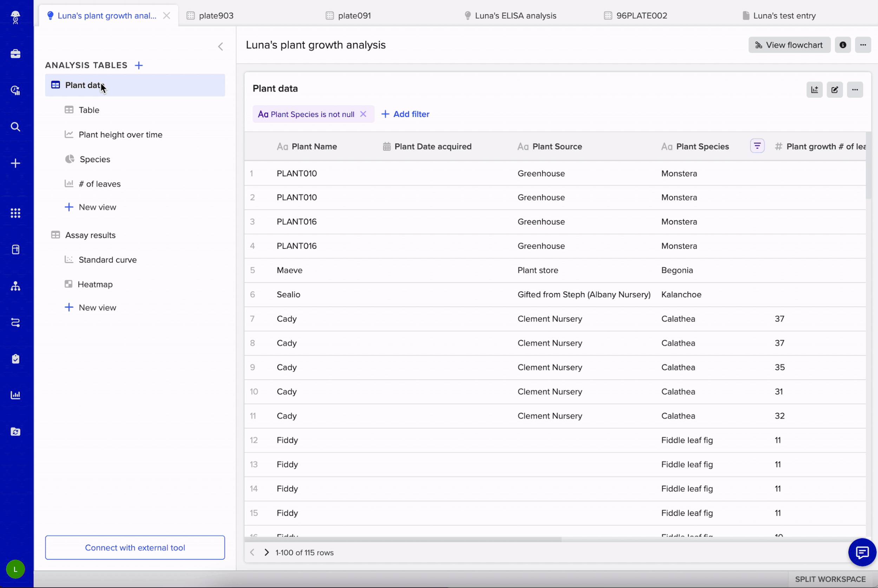Click the search icon in left sidebar
Image resolution: width=878 pixels, height=588 pixels.
click(x=15, y=127)
